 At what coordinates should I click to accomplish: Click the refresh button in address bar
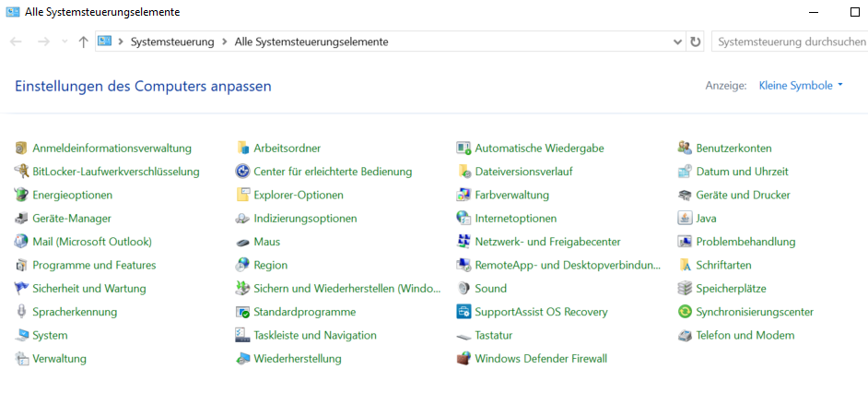pos(696,42)
